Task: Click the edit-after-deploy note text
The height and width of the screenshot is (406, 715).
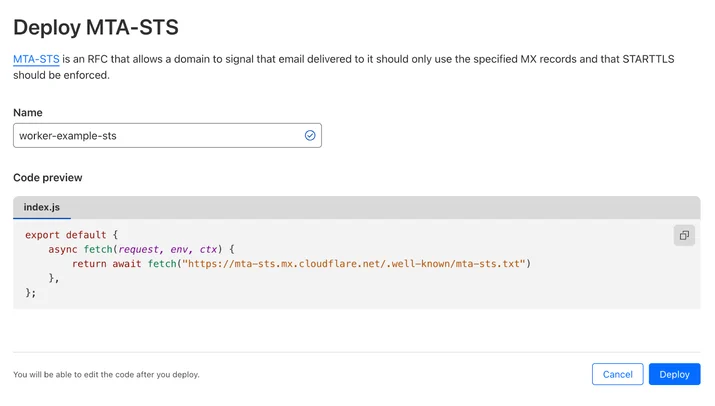Action: point(106,375)
